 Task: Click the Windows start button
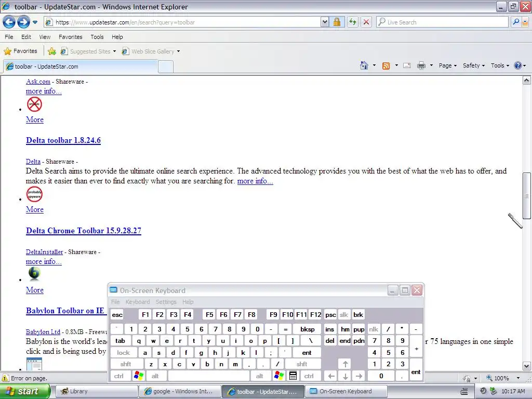[25, 391]
